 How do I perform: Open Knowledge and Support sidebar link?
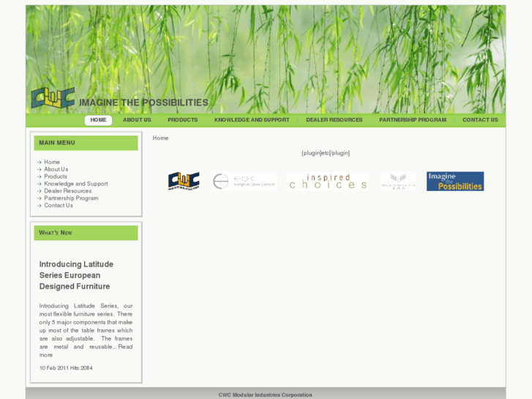click(76, 184)
